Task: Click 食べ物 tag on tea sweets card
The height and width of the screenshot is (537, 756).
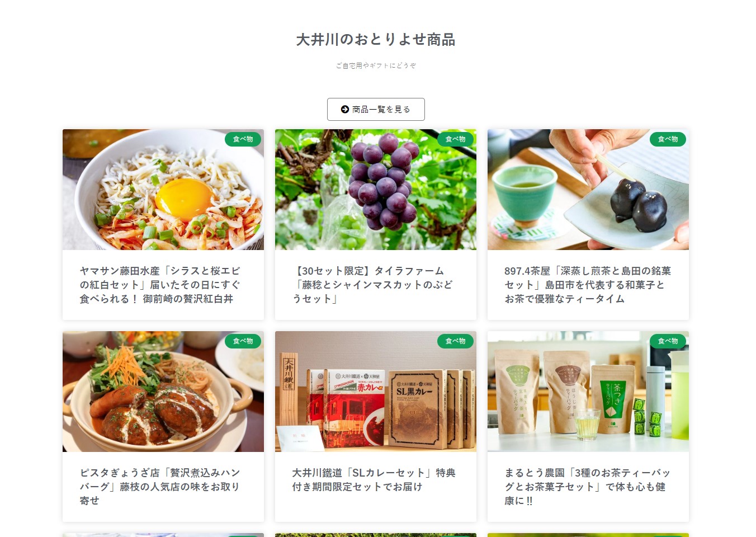Action: [668, 139]
